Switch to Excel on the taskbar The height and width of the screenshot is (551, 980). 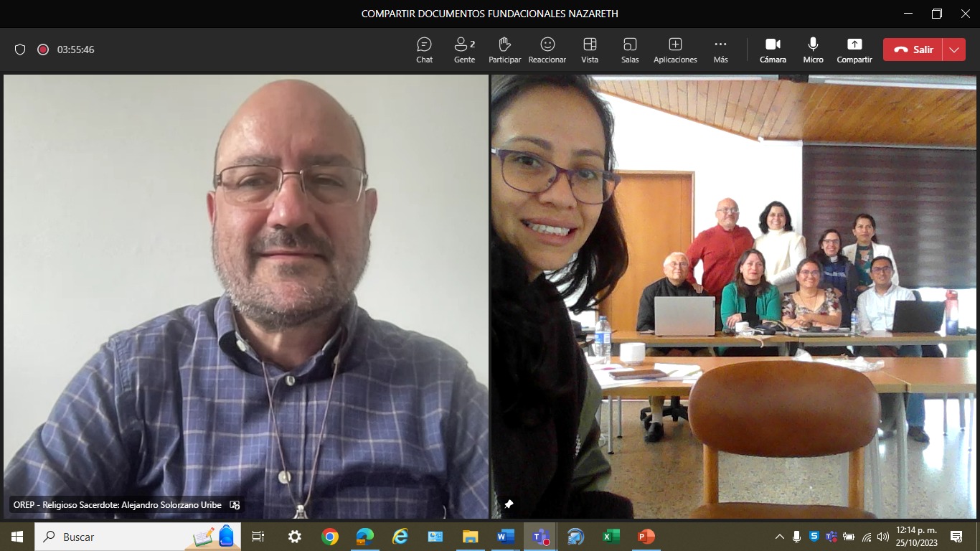(611, 537)
